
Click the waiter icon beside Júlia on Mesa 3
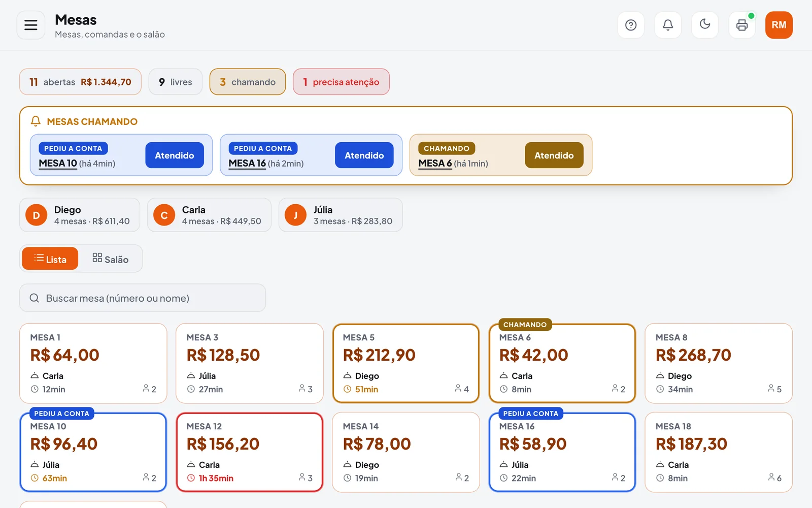(x=191, y=376)
